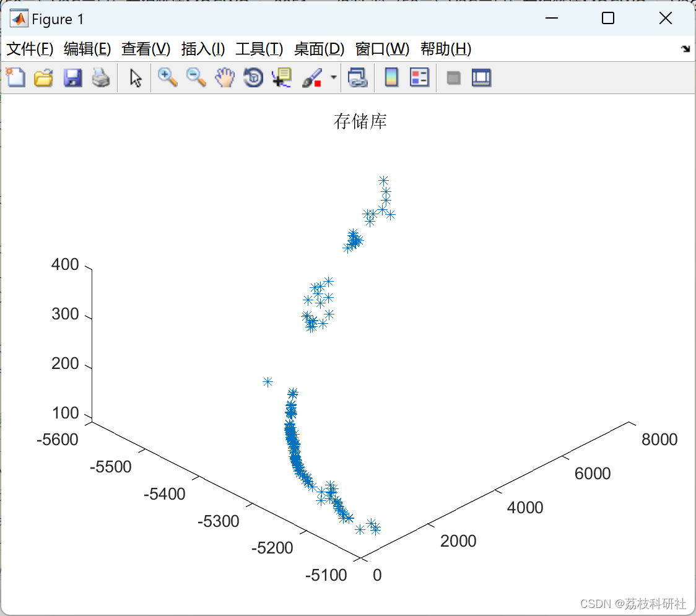Click the axis tick label -5600
696x616 pixels.
click(57, 440)
